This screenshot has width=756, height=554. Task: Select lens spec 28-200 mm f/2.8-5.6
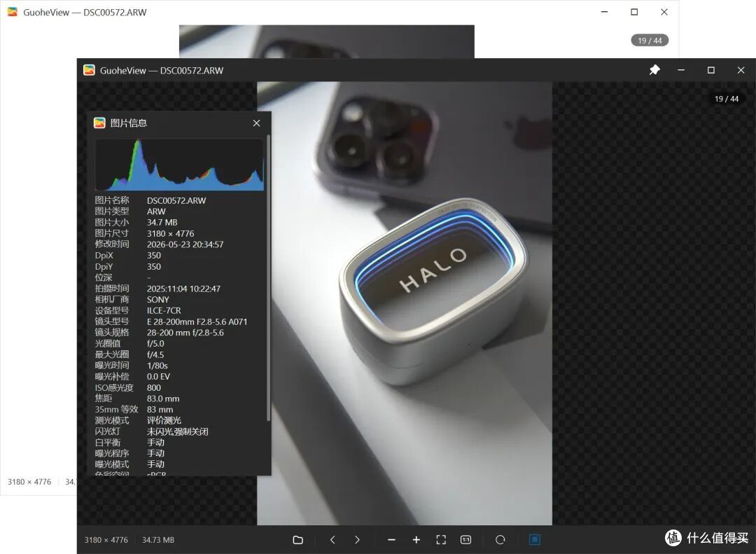[185, 333]
